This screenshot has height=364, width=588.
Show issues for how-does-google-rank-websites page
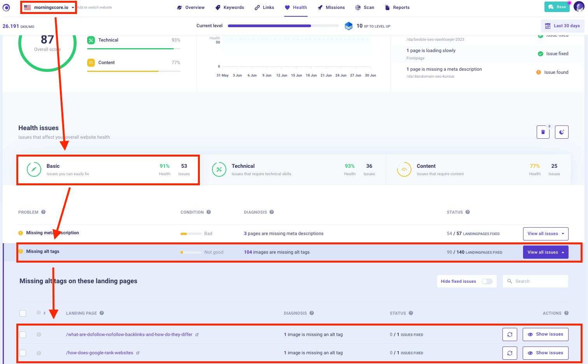(546, 353)
